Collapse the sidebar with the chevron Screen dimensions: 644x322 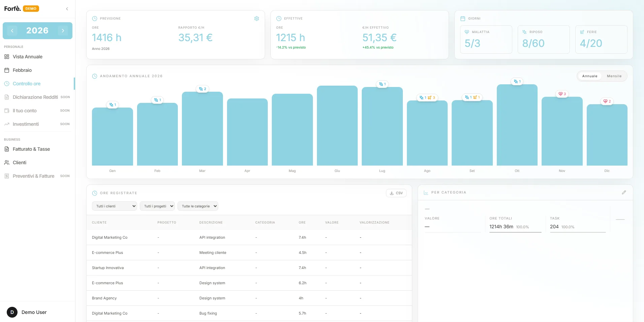click(x=67, y=9)
